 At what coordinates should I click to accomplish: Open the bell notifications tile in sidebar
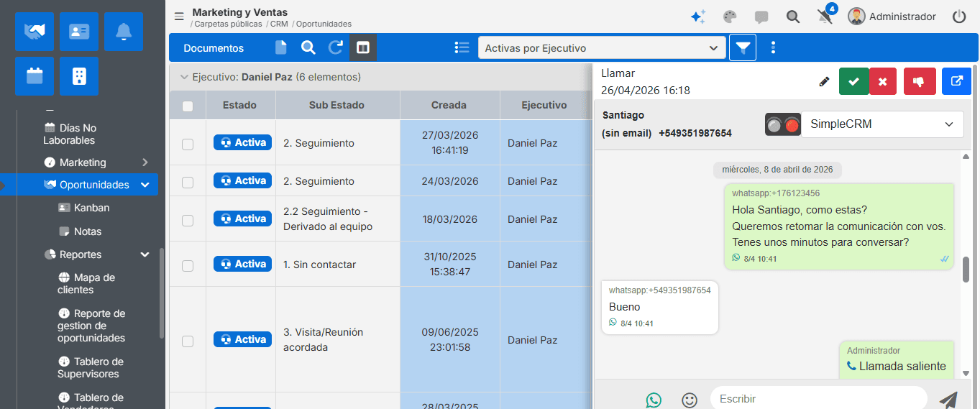[x=124, y=32]
